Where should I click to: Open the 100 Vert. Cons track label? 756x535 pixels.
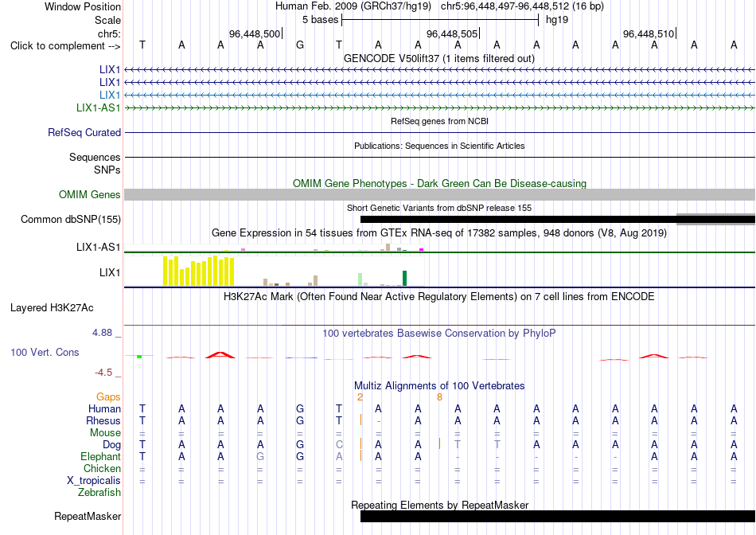pyautogui.click(x=45, y=352)
